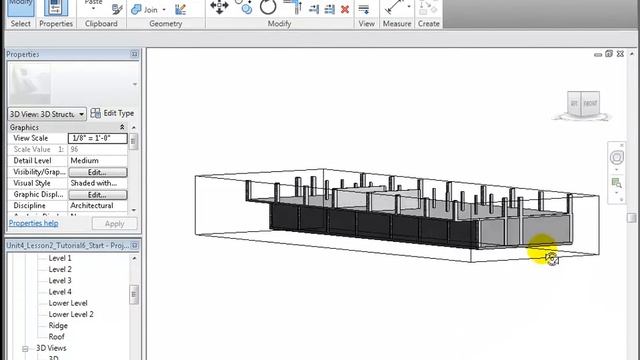Collapse the Graphics section in Properties
The width and height of the screenshot is (640, 360).
(x=122, y=127)
